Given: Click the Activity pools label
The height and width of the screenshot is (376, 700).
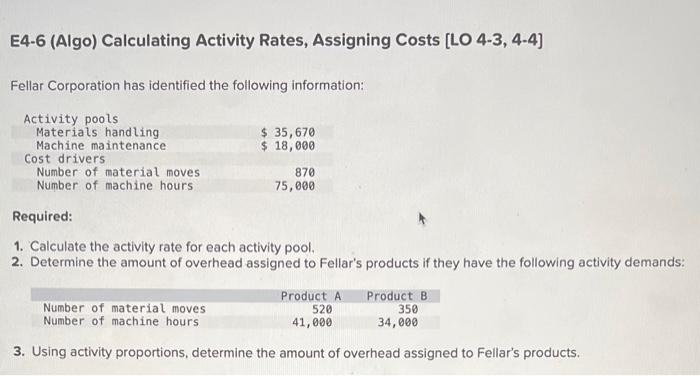Looking at the screenshot, I should (71, 119).
